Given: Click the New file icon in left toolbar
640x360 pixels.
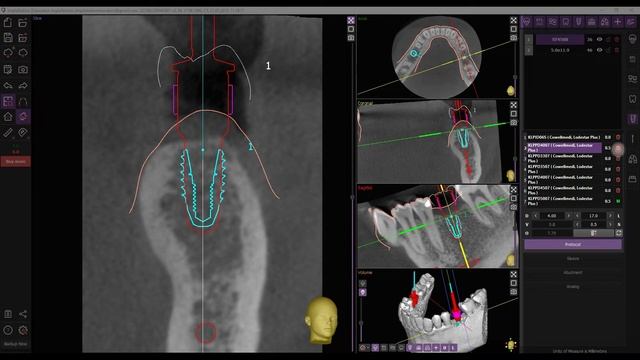Looking at the screenshot, I should coord(8,22).
